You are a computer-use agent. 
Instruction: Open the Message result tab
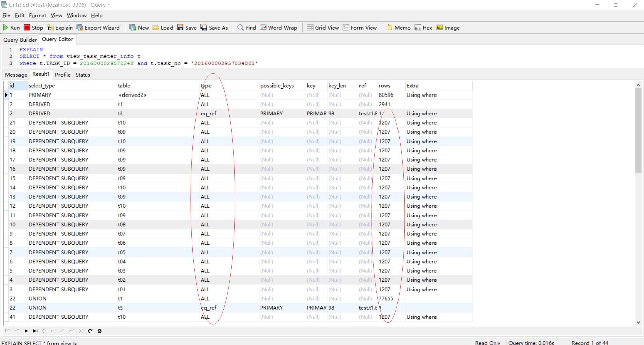pyautogui.click(x=16, y=75)
